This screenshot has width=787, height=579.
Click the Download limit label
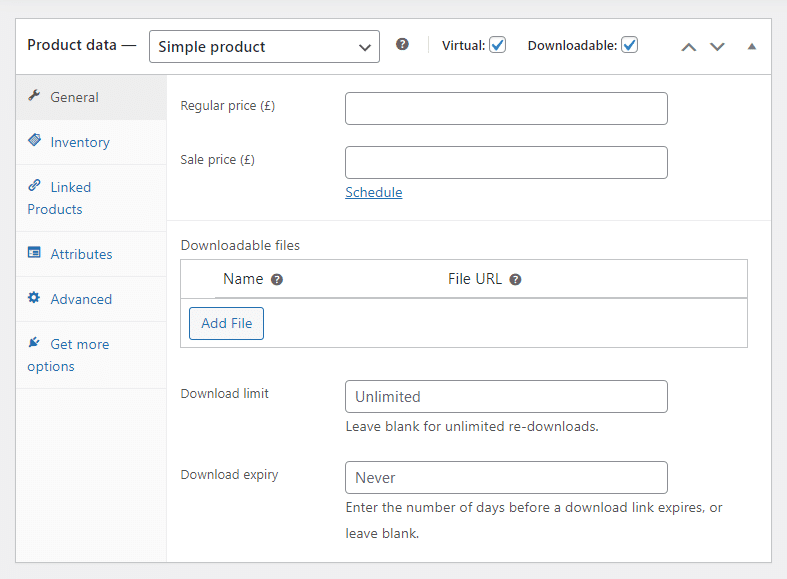coord(224,393)
